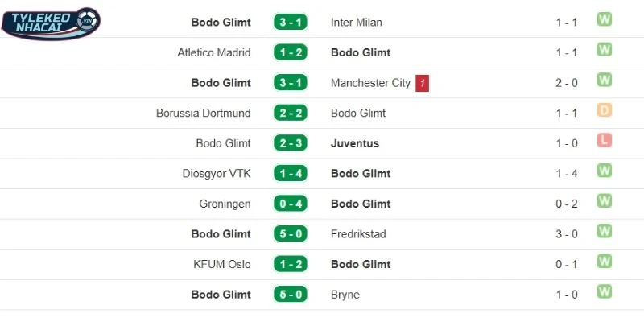
Task: Click the Tylekeo Nhacai logo
Action: [51, 23]
